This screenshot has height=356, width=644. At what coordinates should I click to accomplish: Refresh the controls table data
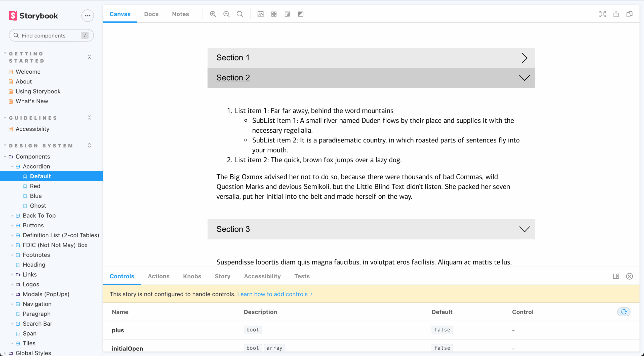tap(623, 312)
